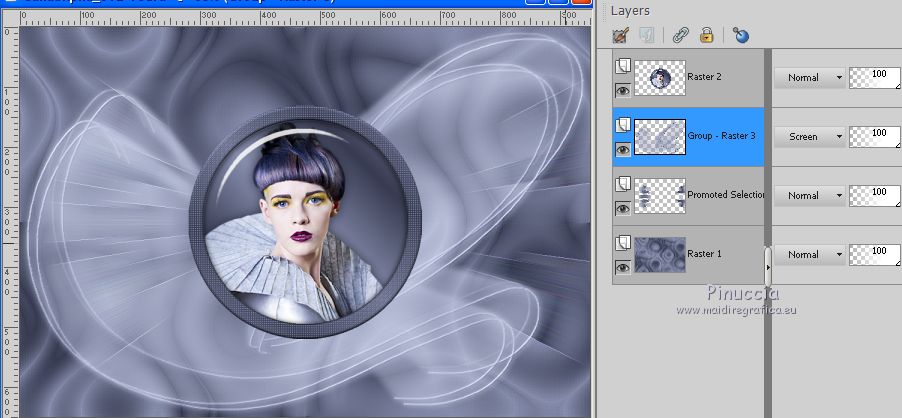The height and width of the screenshot is (418, 902).
Task: Open the Screen blend mode dropdown
Action: [809, 136]
